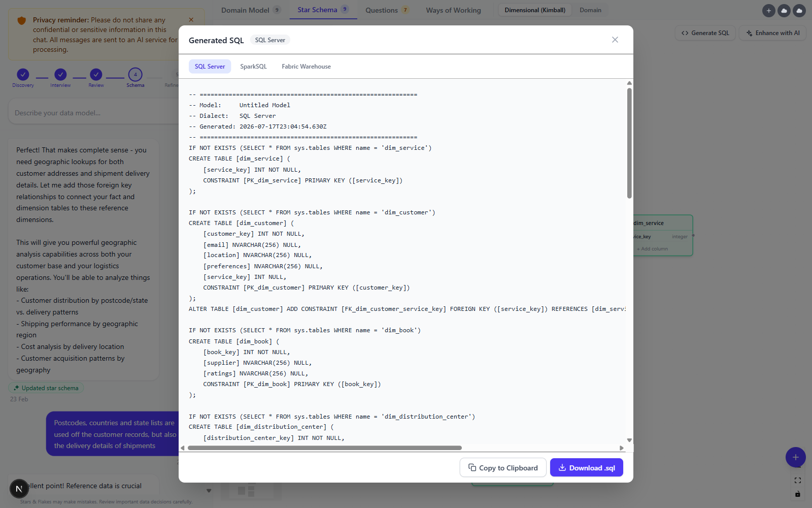Viewport: 812px width, 508px height.
Task: Click the ALTER TABLE [dim_customer] foreign key line
Action: pyautogui.click(x=407, y=309)
